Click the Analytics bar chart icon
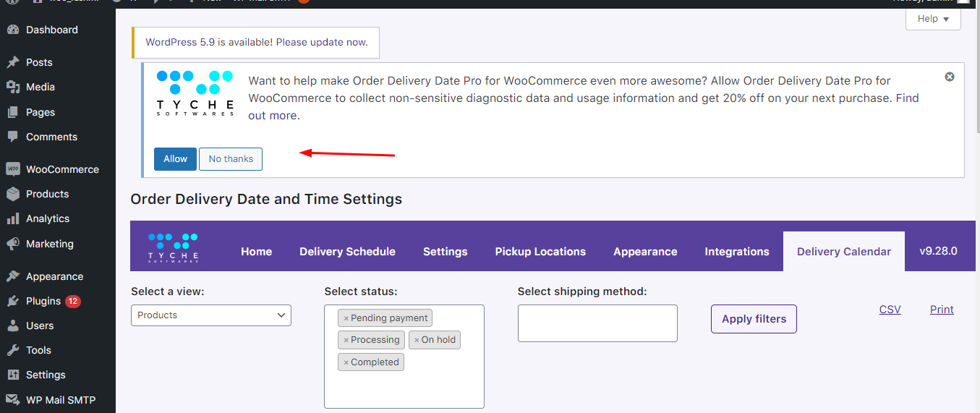The image size is (980, 413). 13,218
